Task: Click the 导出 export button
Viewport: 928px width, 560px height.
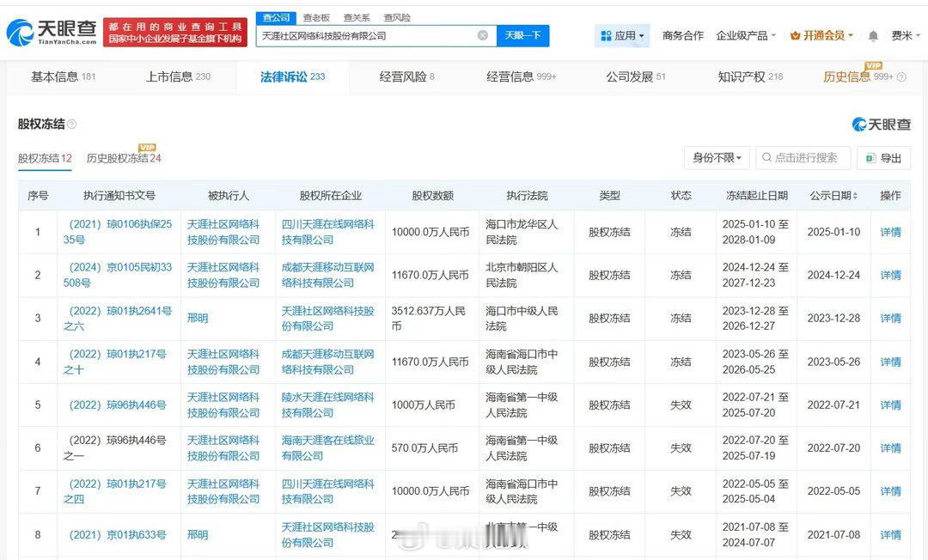Action: pyautogui.click(x=883, y=158)
